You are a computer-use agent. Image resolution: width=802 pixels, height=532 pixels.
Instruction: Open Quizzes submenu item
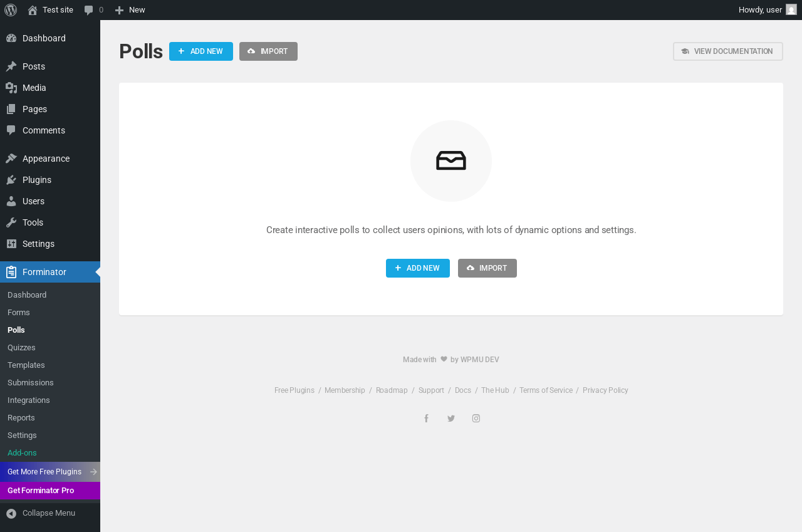[21, 348]
